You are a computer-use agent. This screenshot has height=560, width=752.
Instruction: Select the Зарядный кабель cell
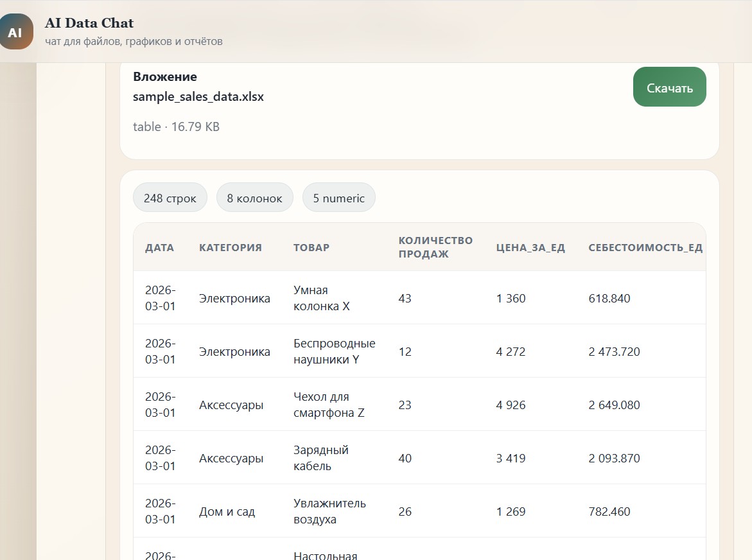(321, 457)
